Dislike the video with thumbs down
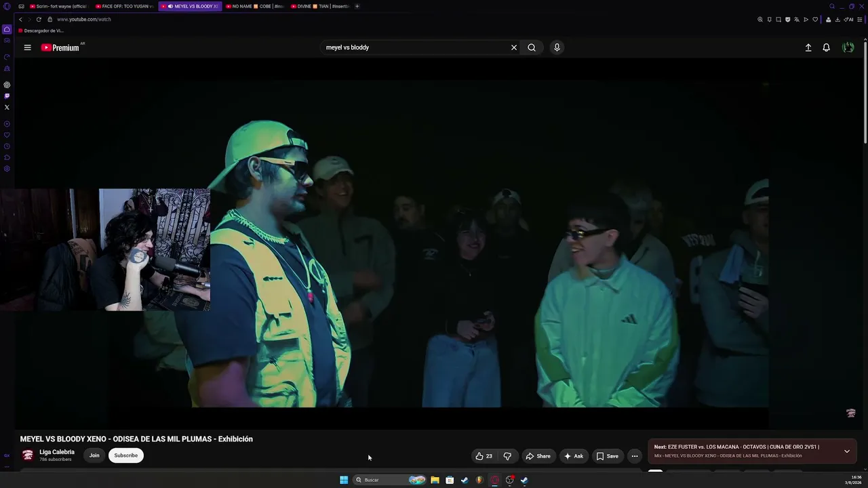The image size is (868, 488). 507,456
